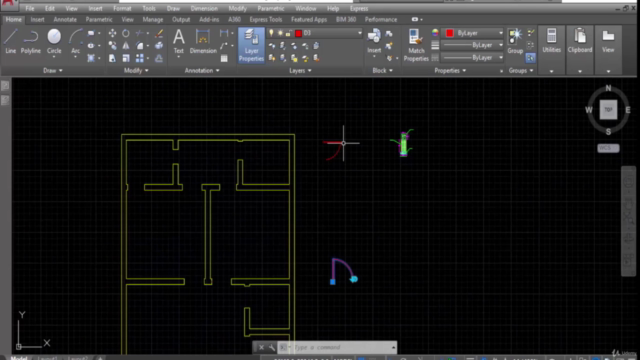Click the Table icon in Annotation panel
The image size is (640, 360).
(224, 58)
